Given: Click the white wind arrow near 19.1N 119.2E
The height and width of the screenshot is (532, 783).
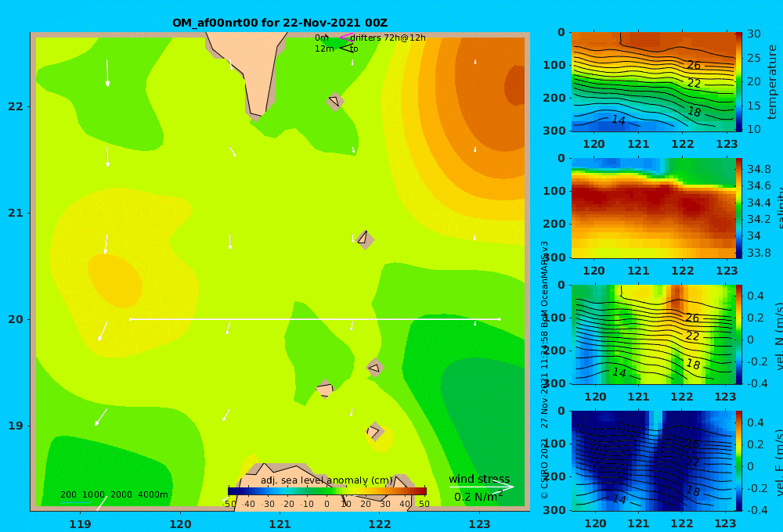Looking at the screenshot, I should (101, 417).
